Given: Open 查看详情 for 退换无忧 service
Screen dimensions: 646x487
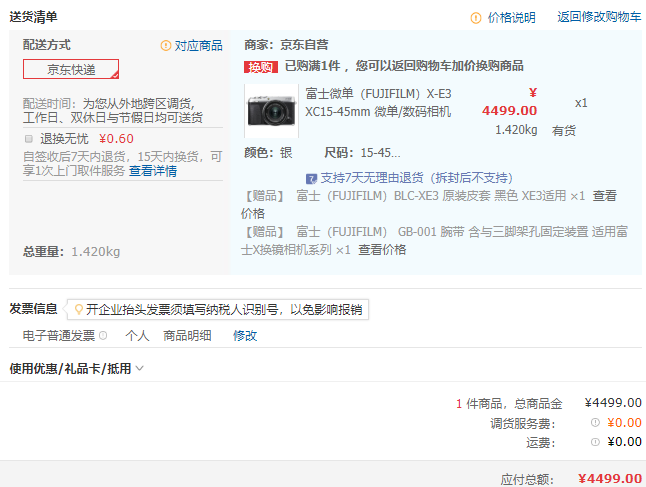Looking at the screenshot, I should 153,171.
